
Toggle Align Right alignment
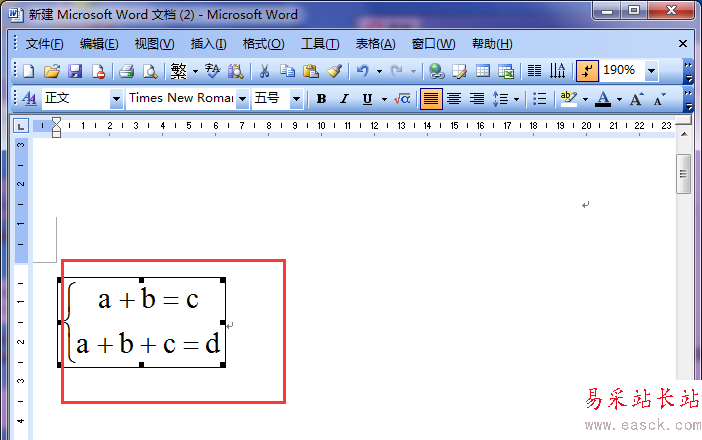coord(477,98)
